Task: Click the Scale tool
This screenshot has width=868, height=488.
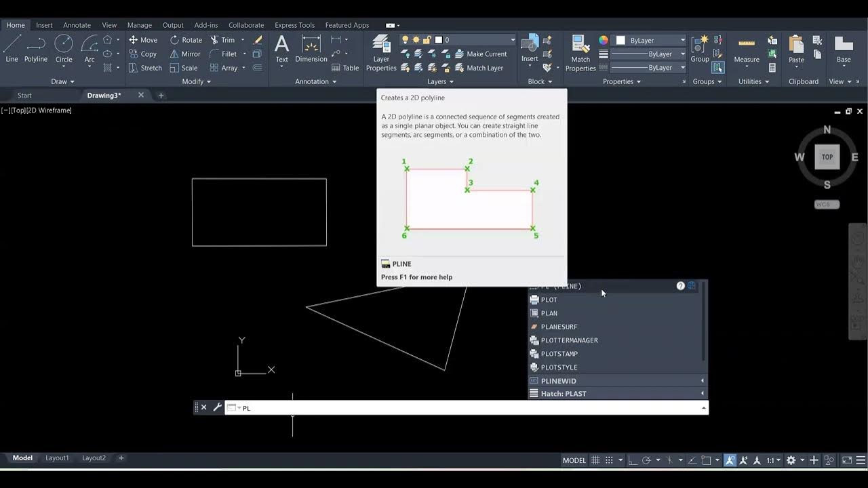Action: (184, 68)
